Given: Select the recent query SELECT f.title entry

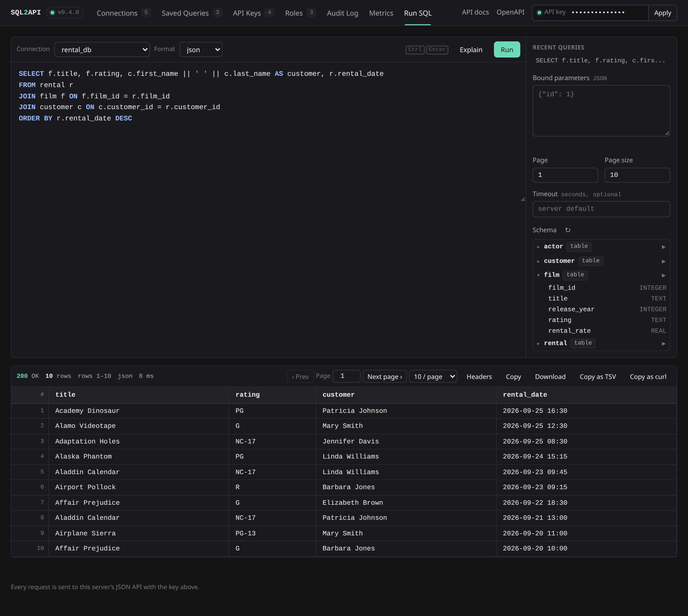Looking at the screenshot, I should [600, 60].
